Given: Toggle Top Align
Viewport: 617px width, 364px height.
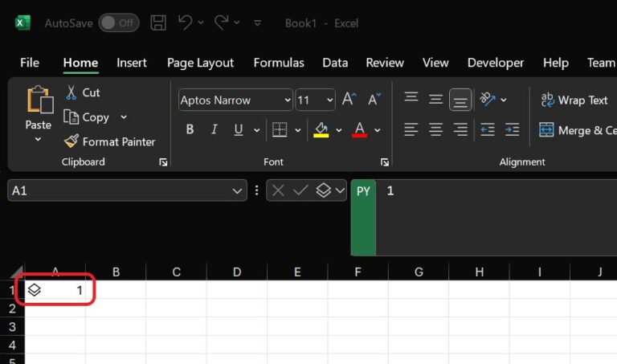Looking at the screenshot, I should coord(411,97).
